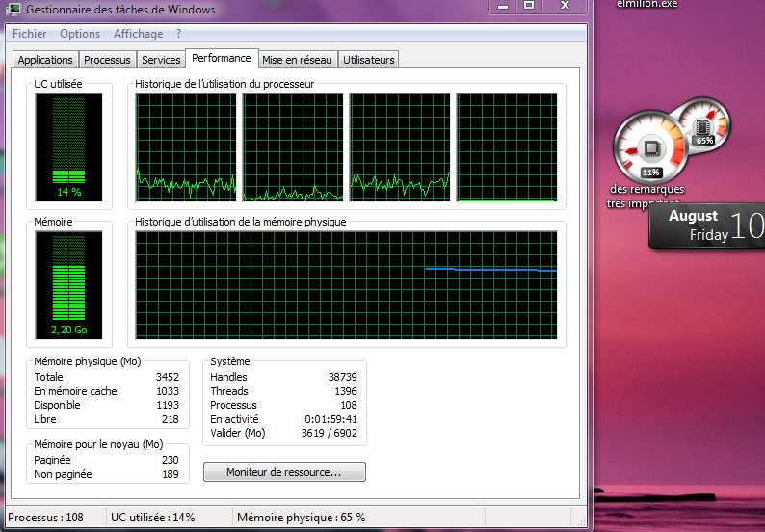Open the Affichage menu
765x532 pixels.
point(138,34)
